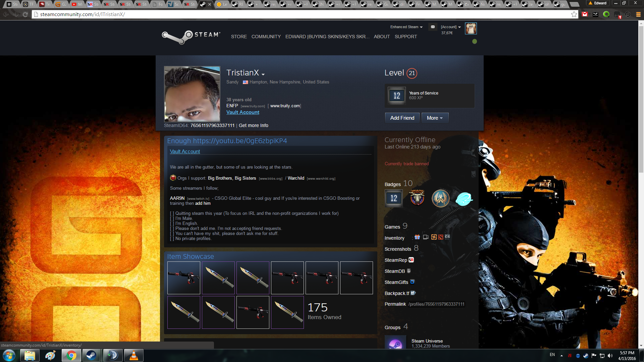The width and height of the screenshot is (644, 362).
Task: Expand the Enhanced Steam dropdown
Action: pyautogui.click(x=406, y=27)
